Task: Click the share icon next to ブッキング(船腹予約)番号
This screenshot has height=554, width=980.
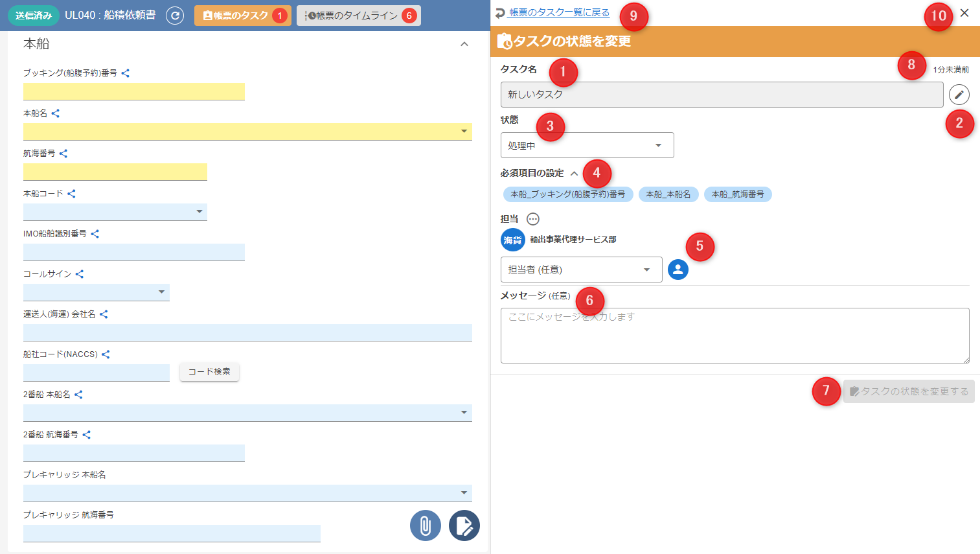Action: (x=126, y=73)
